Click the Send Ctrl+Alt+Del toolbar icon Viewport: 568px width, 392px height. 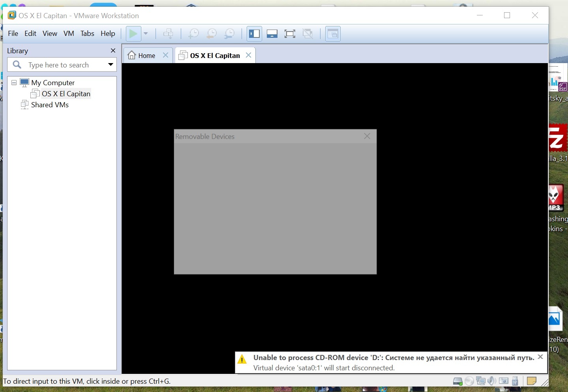point(169,34)
